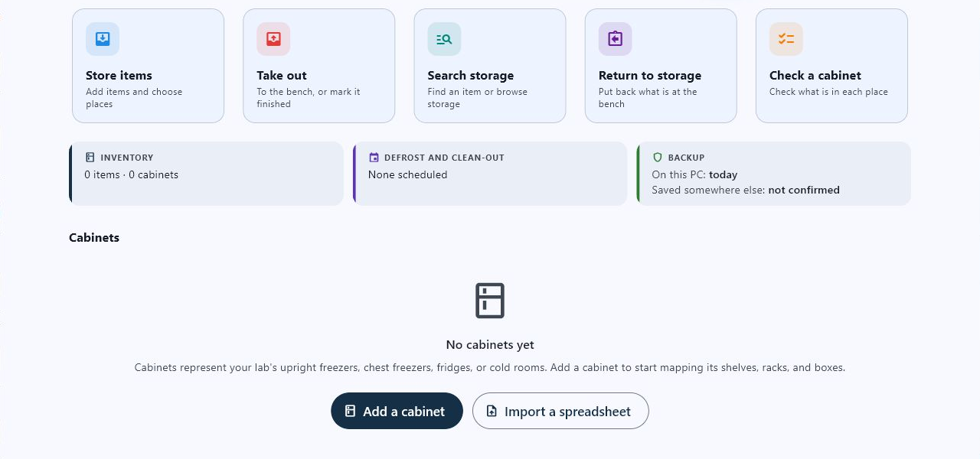
Task: Open the Return to storage card title
Action: coord(650,75)
